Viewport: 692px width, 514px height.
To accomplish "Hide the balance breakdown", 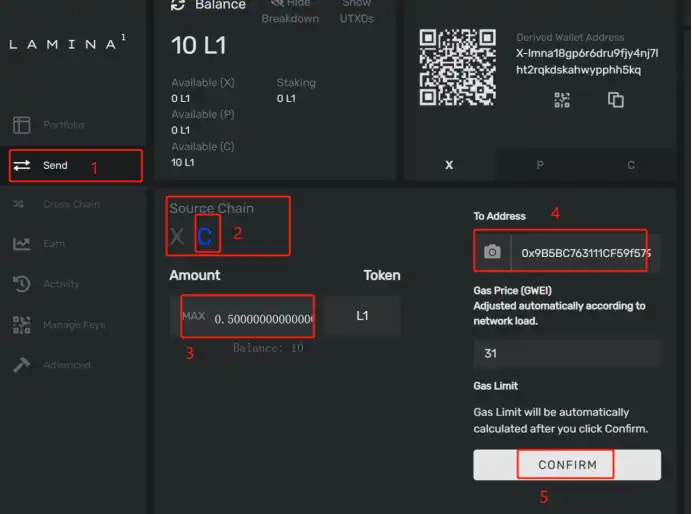I will [x=290, y=11].
